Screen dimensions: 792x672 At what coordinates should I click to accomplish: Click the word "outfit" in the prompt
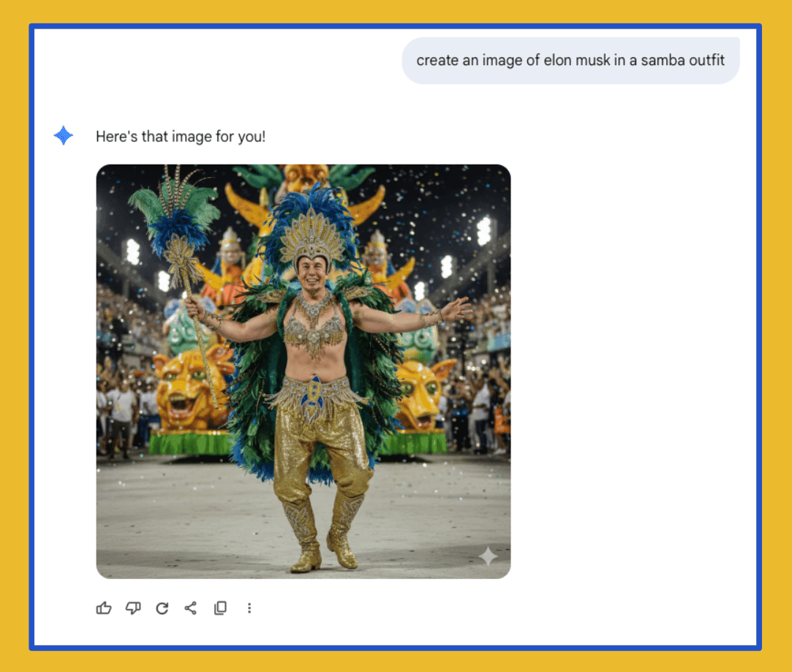click(707, 61)
